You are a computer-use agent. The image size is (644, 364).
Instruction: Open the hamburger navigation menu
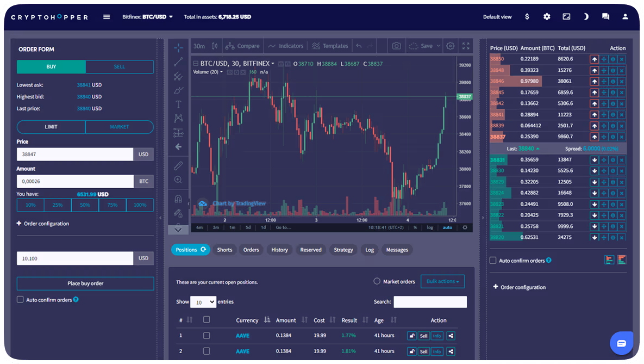click(x=107, y=17)
